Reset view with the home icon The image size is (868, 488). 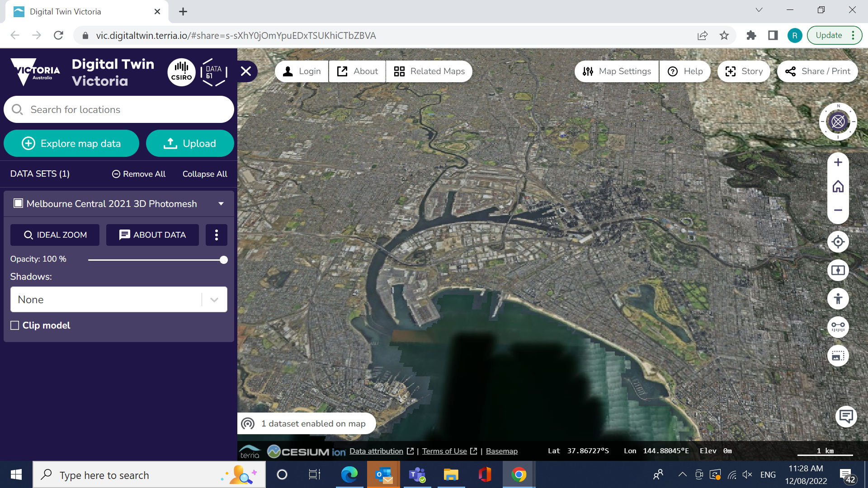point(838,186)
